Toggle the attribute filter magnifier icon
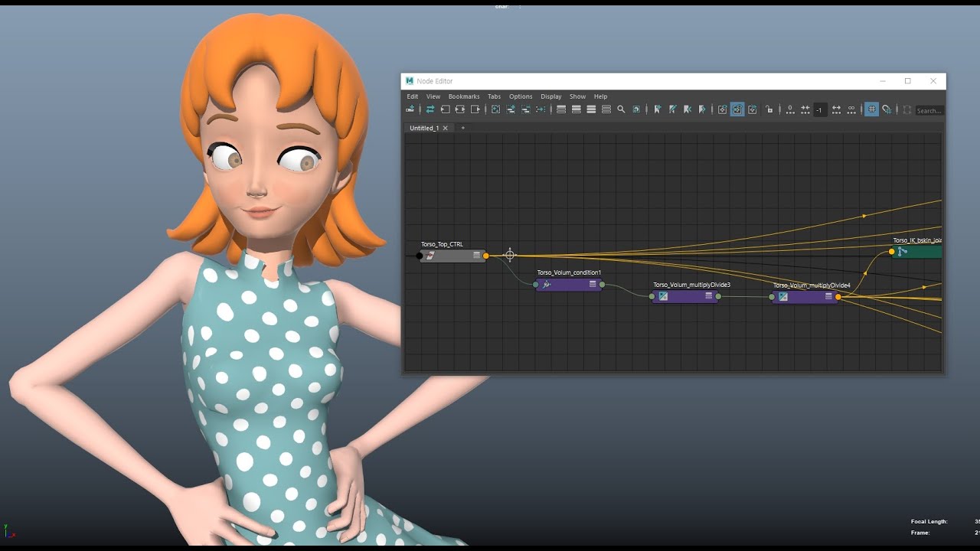 pyautogui.click(x=621, y=109)
